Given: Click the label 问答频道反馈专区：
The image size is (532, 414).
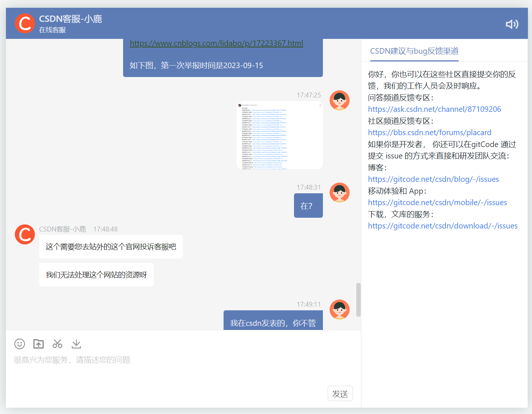Looking at the screenshot, I should [401, 98].
